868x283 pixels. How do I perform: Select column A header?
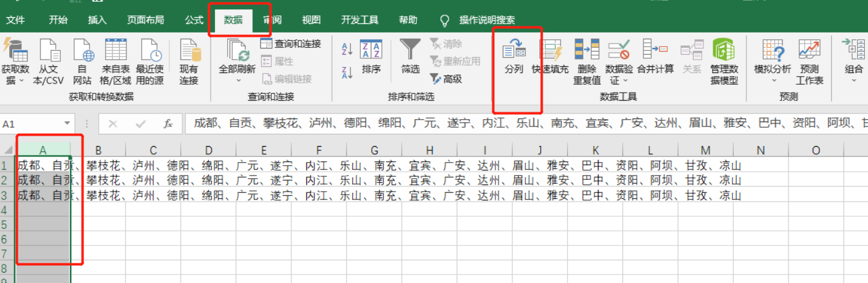click(43, 150)
